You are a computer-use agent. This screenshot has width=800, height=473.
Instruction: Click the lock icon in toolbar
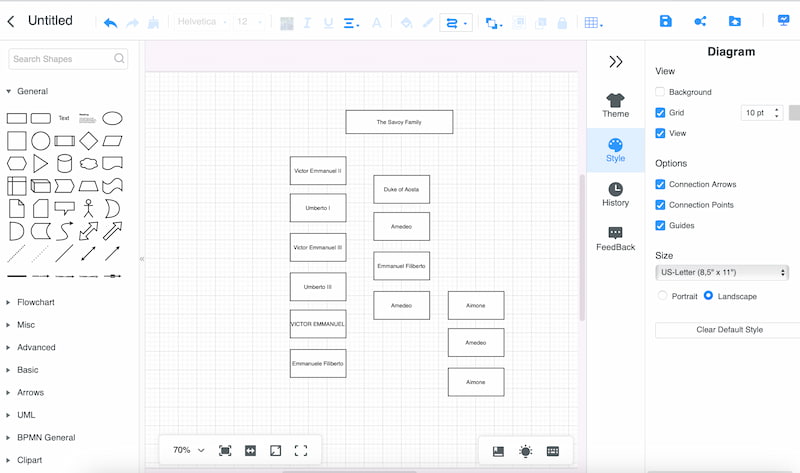(562, 22)
